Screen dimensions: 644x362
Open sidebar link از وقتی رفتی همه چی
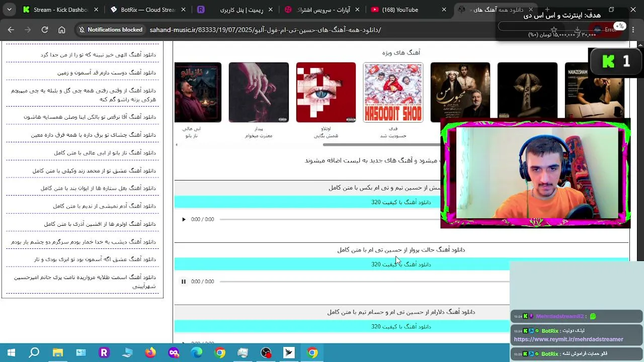coord(84,95)
